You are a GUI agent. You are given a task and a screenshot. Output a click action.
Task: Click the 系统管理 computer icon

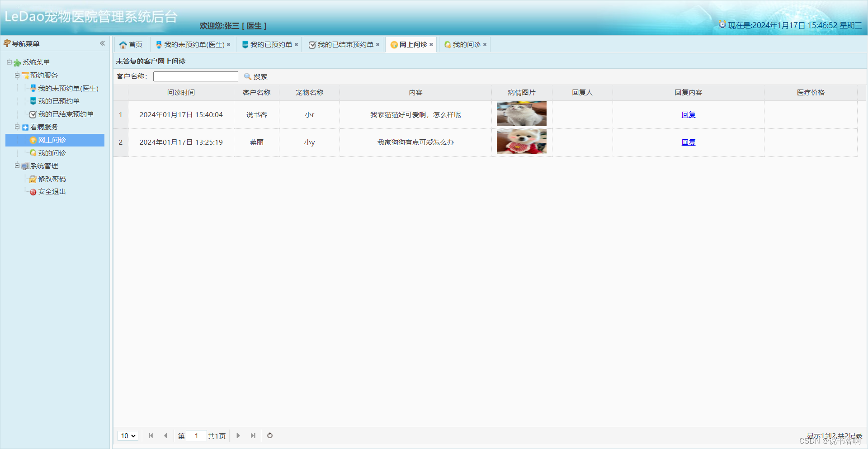click(25, 166)
